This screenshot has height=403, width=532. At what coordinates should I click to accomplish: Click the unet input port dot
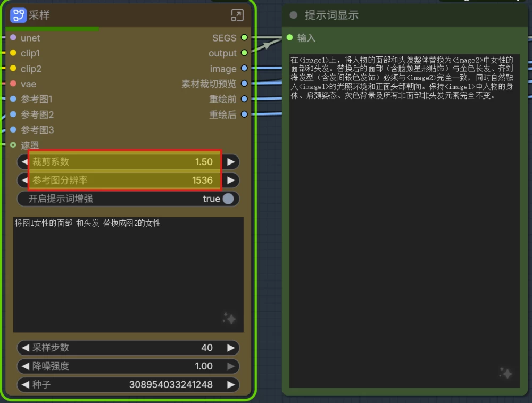(13, 37)
